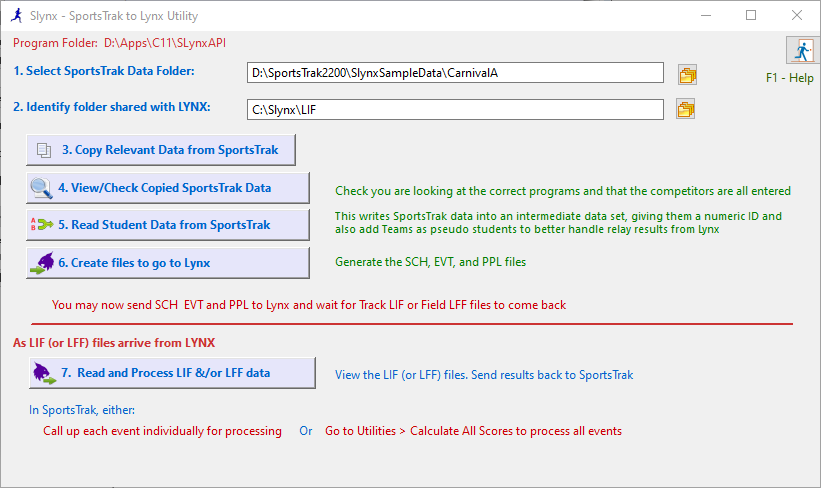Screen dimensions: 821x488
Task: Start 7. Read and Process LIF &/or LFF data
Action: point(172,373)
